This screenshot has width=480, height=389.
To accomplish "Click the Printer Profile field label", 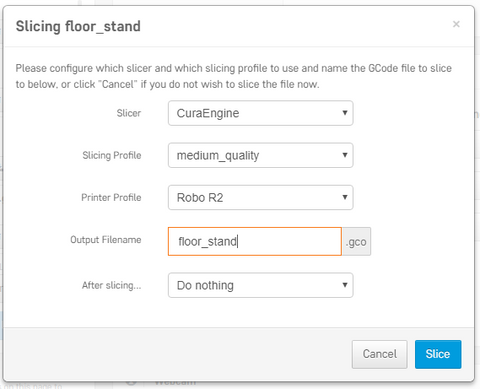I will pos(111,197).
